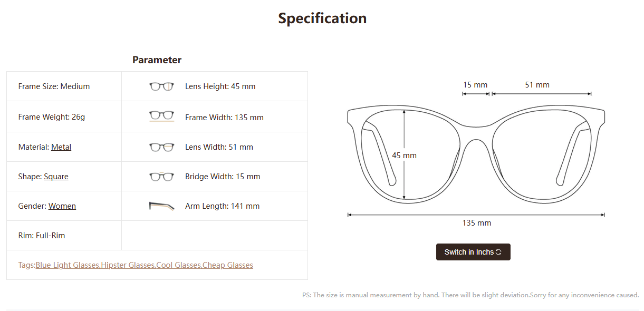Viewport: 644px width, 311px height.
Task: Click the Lens Height glasses icon
Action: pos(161,86)
